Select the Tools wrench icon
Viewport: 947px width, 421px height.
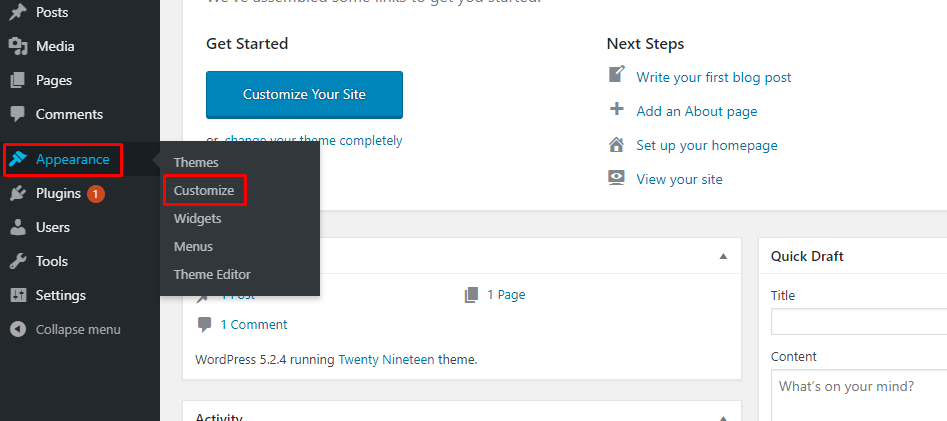18,261
